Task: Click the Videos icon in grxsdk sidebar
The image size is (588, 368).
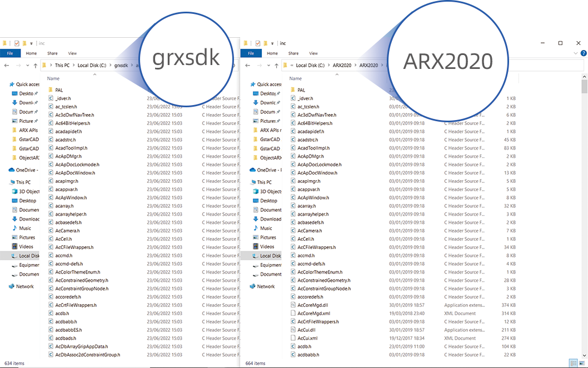Action: 14,246
